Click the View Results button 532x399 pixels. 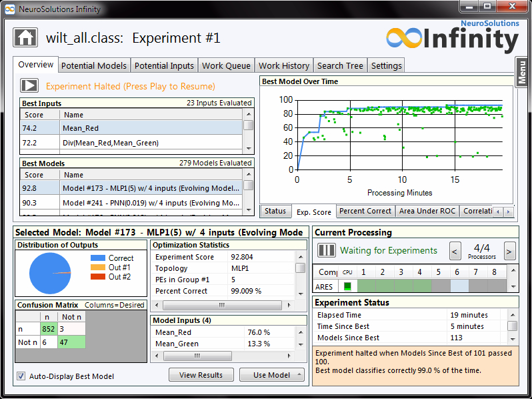(201, 374)
